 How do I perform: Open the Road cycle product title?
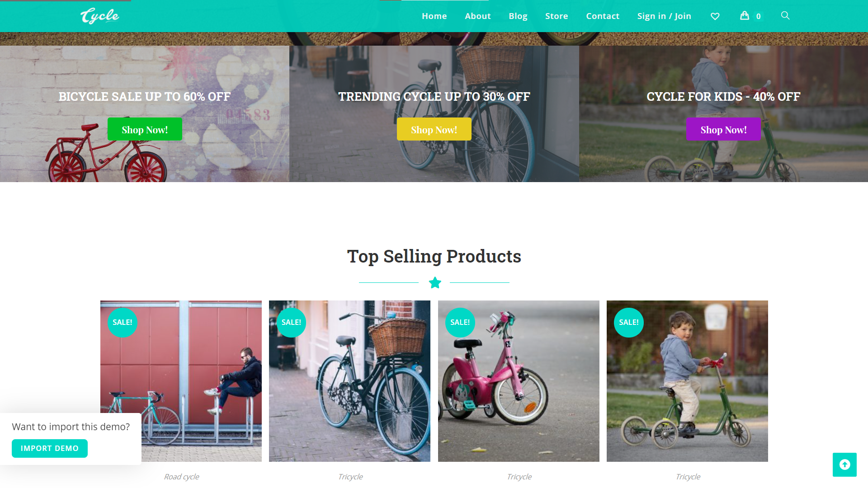coord(181,477)
